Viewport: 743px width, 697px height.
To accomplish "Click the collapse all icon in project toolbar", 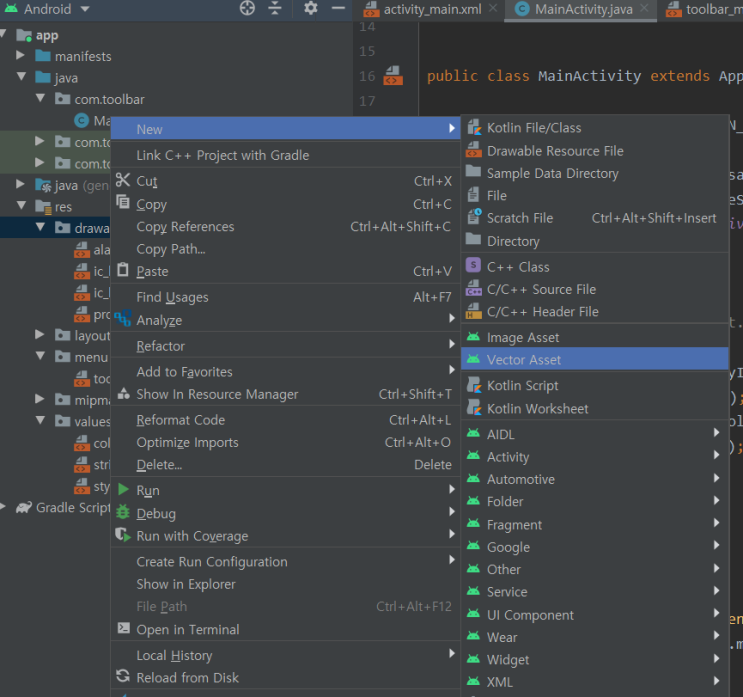I will [x=275, y=8].
